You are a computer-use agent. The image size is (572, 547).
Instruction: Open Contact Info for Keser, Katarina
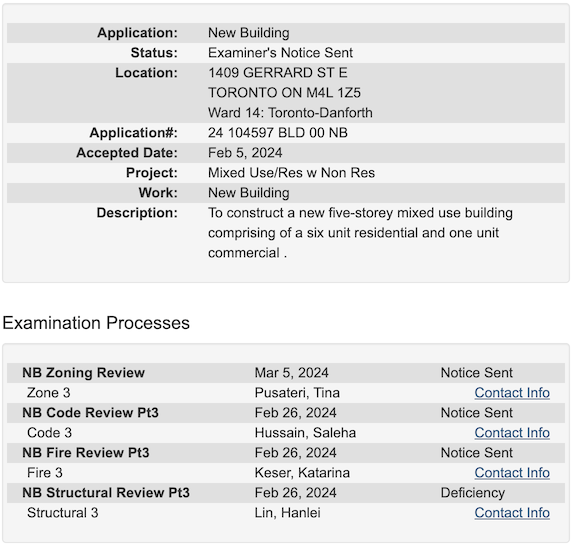[x=512, y=473]
